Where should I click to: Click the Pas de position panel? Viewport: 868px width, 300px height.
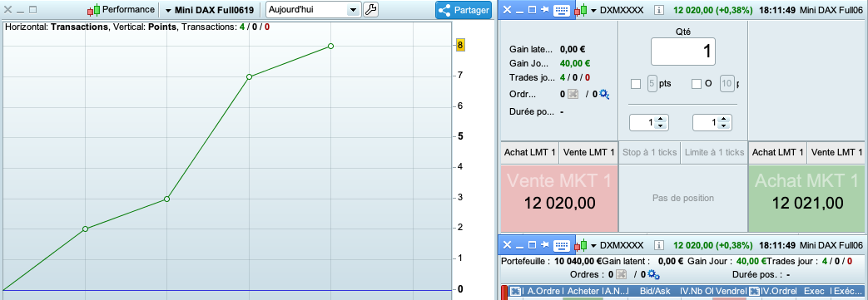[683, 199]
